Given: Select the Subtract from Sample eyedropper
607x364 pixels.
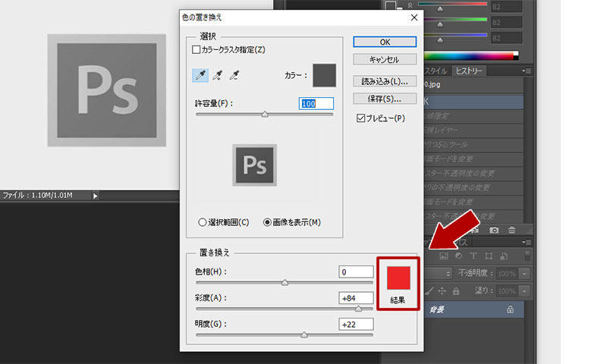Looking at the screenshot, I should [x=234, y=75].
